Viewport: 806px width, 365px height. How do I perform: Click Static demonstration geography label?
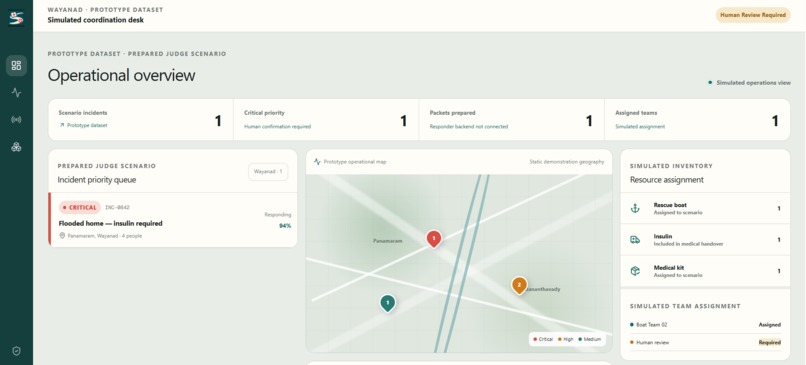coord(566,161)
